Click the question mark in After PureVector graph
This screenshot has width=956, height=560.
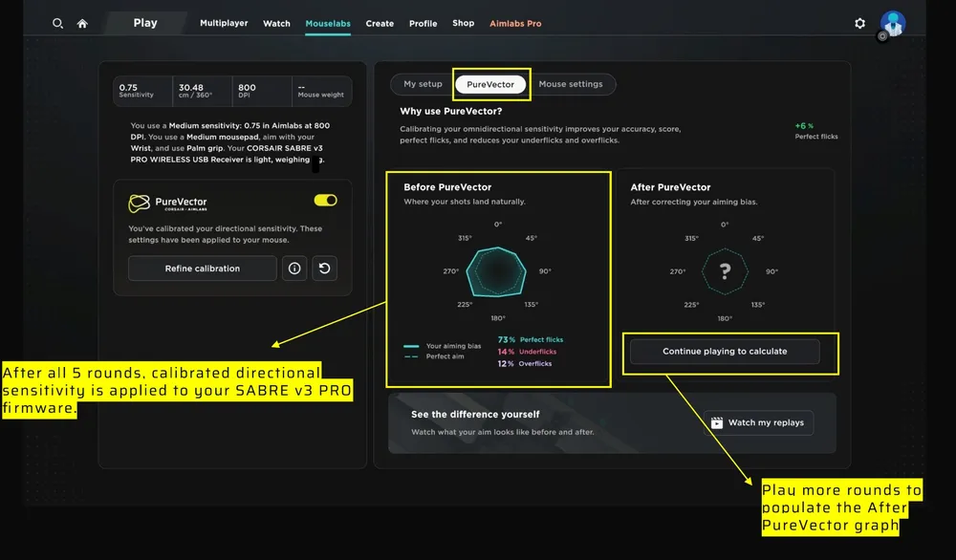(x=725, y=271)
